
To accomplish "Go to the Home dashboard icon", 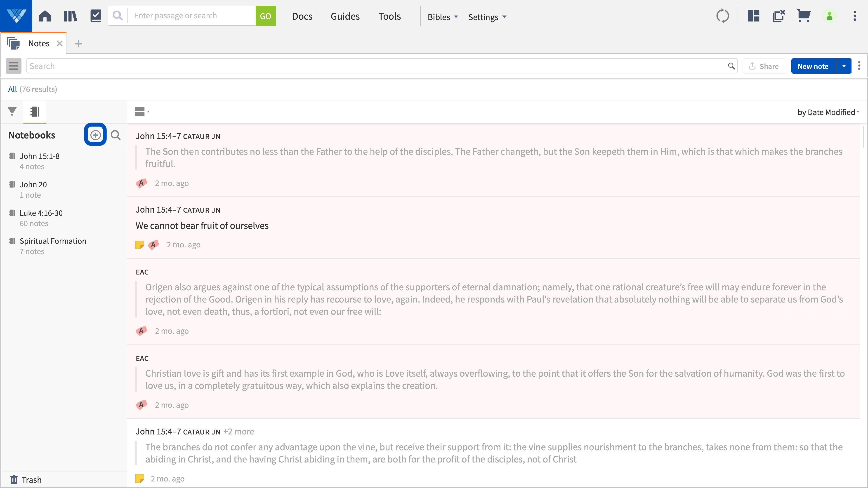I will tap(45, 16).
